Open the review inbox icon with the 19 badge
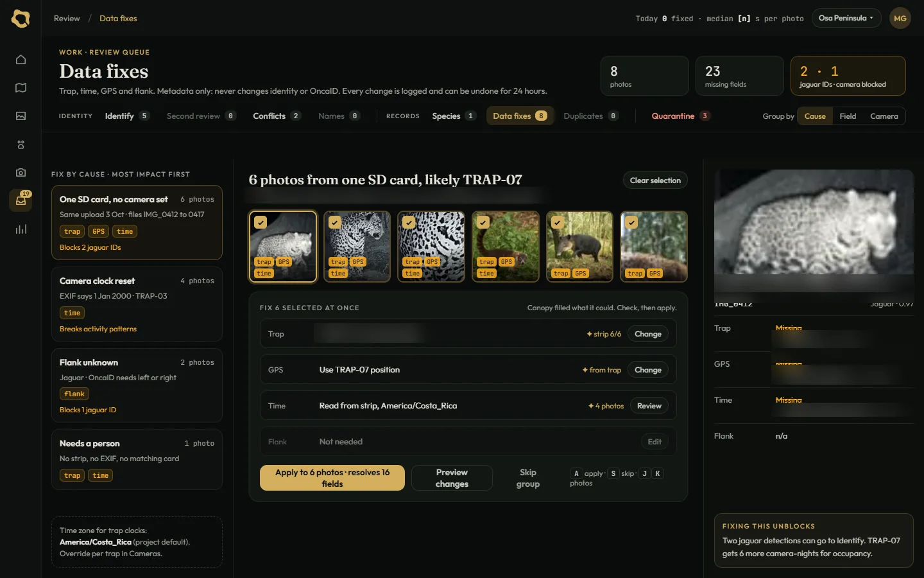Viewport: 924px width, 578px height. (21, 200)
